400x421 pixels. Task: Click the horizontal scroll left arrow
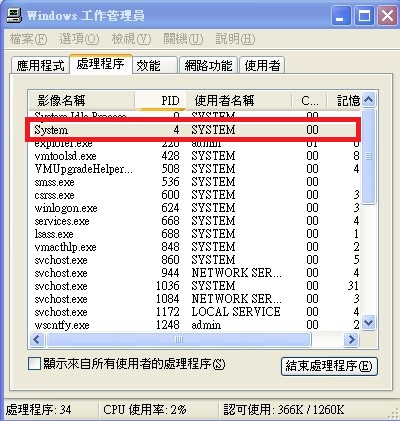tap(37, 340)
